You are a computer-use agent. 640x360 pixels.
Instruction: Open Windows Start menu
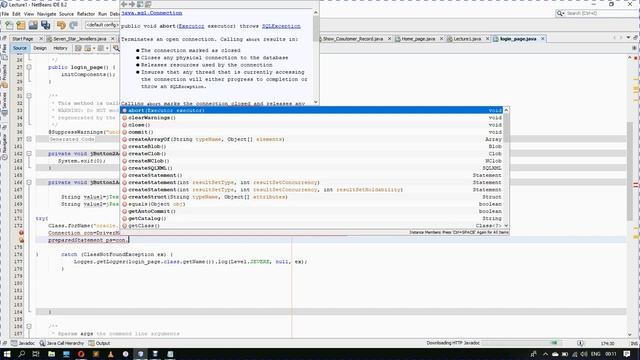pyautogui.click(x=7, y=354)
